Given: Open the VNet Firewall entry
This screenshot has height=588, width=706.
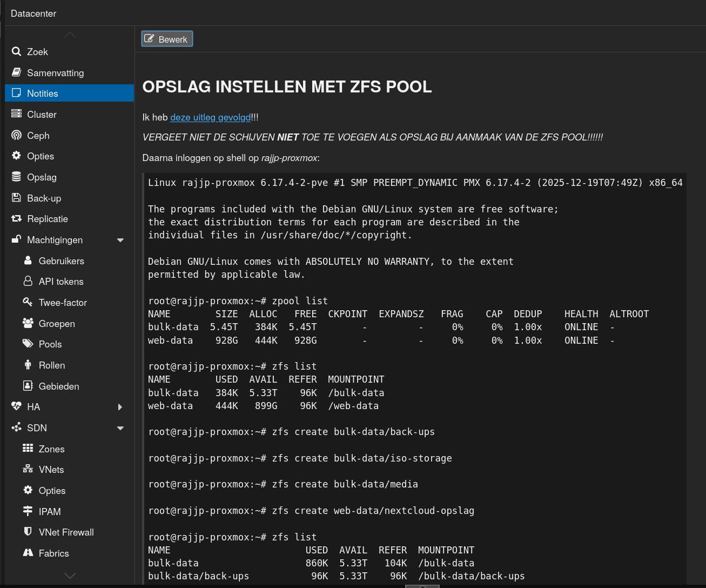Looking at the screenshot, I should click(x=69, y=532).
